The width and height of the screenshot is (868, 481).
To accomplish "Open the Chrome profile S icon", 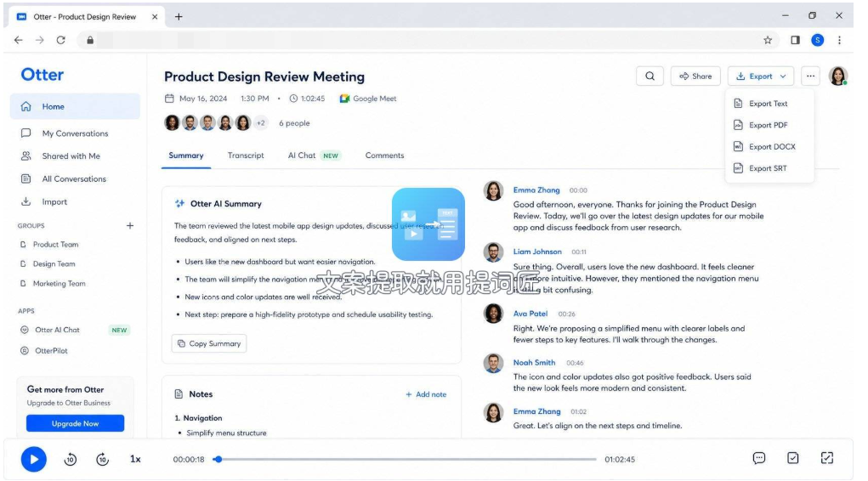I will click(x=817, y=40).
